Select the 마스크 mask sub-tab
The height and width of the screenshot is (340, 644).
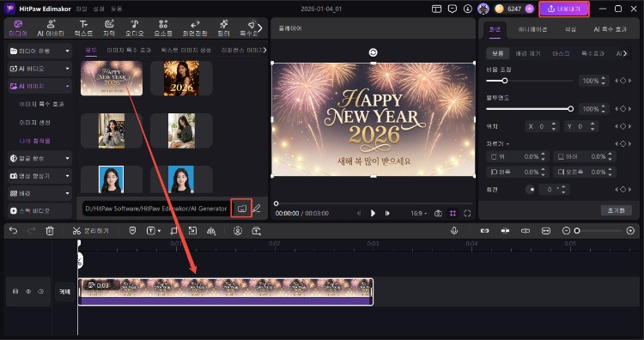click(x=561, y=53)
